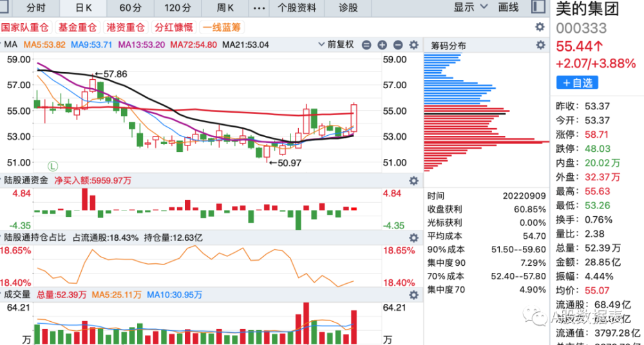Open settings gear for 陆股通持仓占比 indicator

click(x=413, y=238)
